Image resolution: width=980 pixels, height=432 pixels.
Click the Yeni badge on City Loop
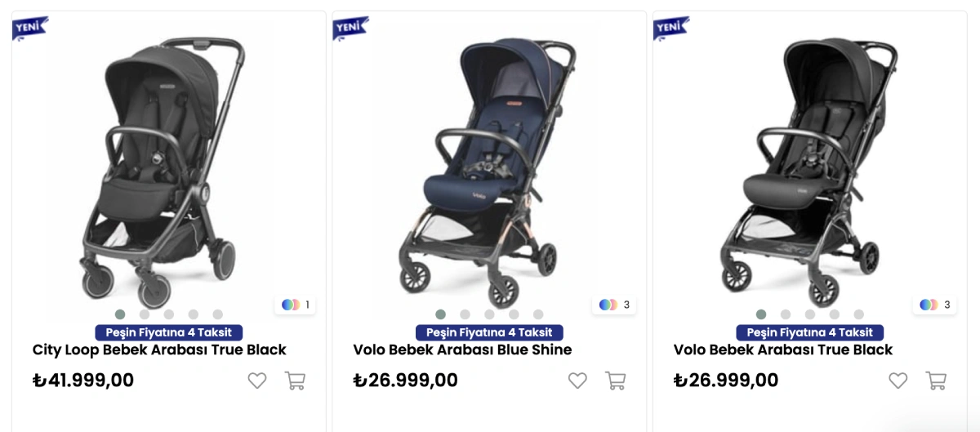click(29, 27)
